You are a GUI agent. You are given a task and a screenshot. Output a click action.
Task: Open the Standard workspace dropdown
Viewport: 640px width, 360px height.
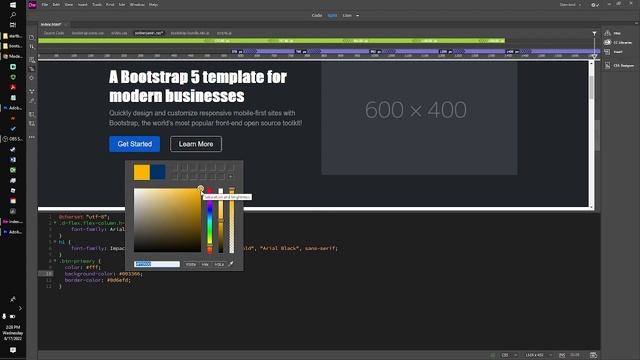[570, 5]
